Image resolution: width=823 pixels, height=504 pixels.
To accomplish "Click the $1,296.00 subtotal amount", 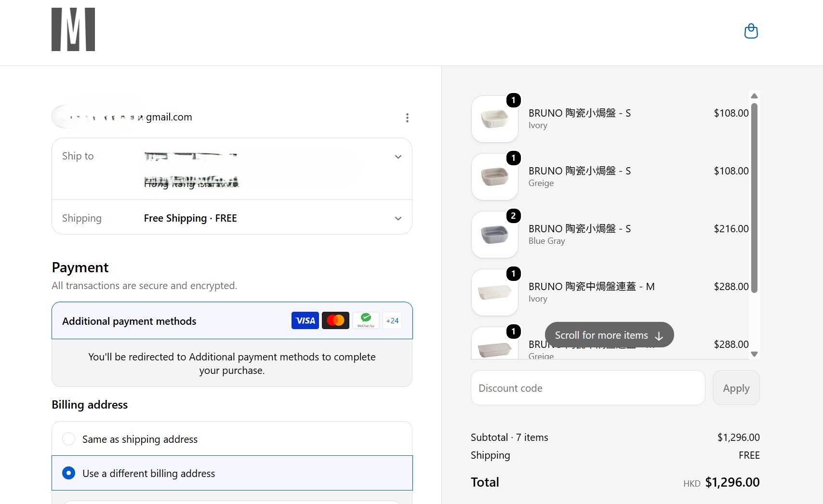I will (738, 438).
